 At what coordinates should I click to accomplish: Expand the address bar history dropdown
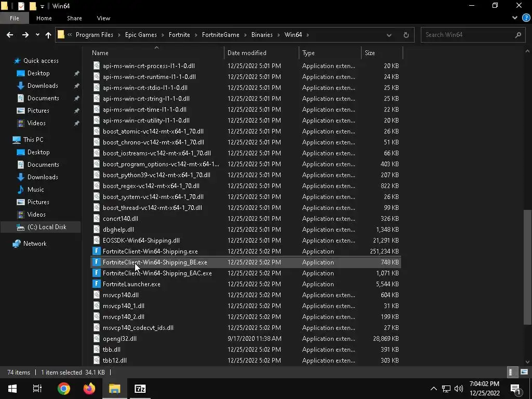coord(389,35)
